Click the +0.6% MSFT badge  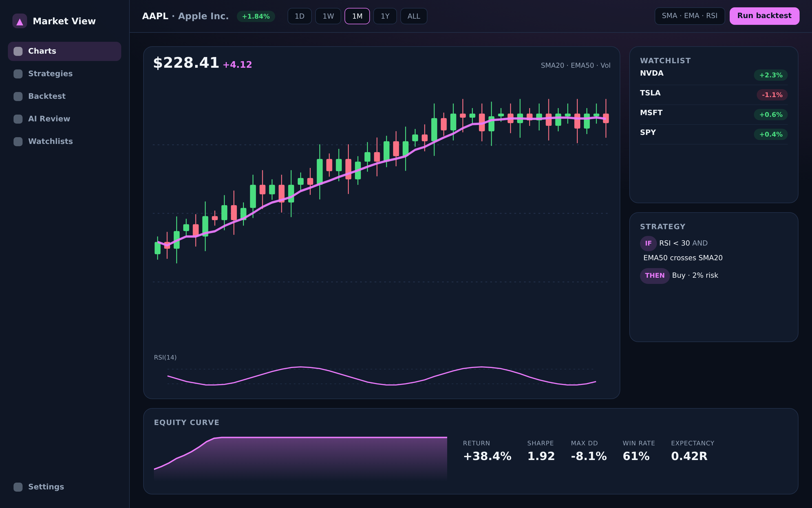click(x=771, y=115)
